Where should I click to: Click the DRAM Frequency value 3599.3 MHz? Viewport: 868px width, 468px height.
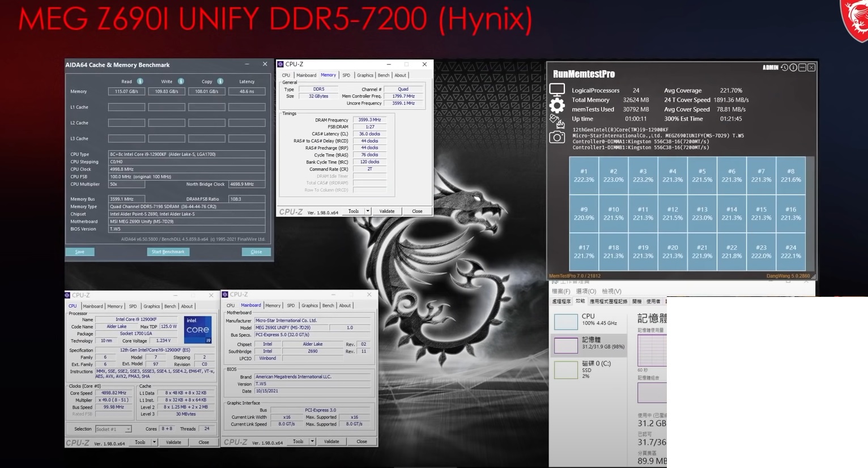(x=370, y=120)
